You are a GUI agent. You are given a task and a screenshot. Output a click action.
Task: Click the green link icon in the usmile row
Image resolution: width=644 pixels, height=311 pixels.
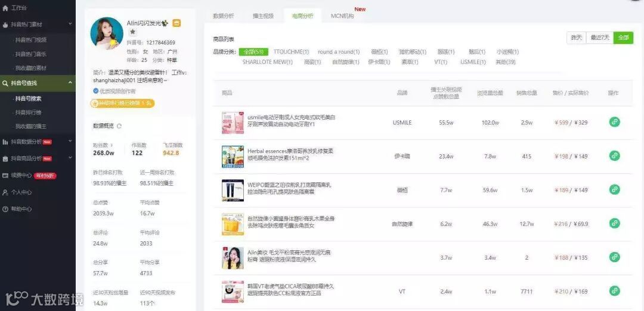click(614, 122)
